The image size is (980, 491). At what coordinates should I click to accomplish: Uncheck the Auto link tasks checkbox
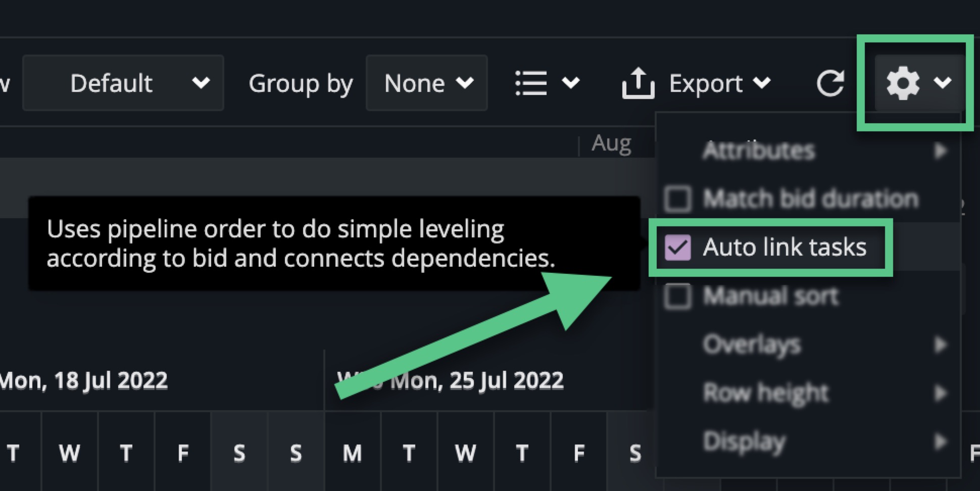pos(677,248)
